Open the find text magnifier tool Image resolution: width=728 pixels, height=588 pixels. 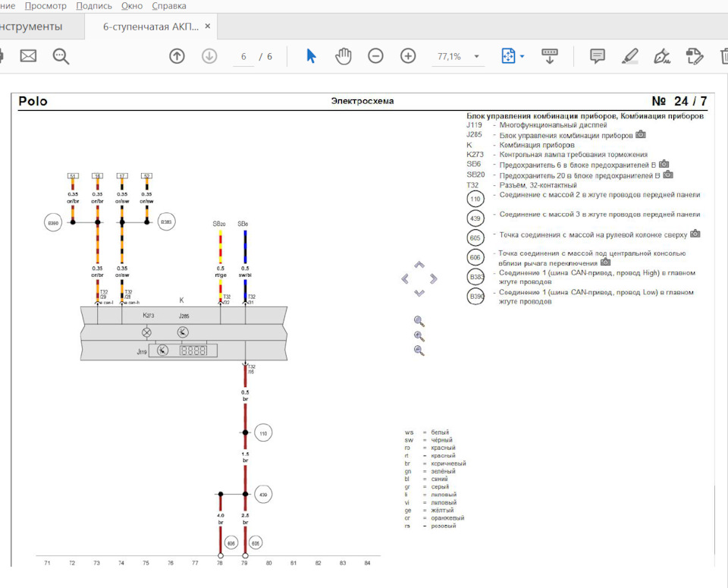[x=61, y=56]
